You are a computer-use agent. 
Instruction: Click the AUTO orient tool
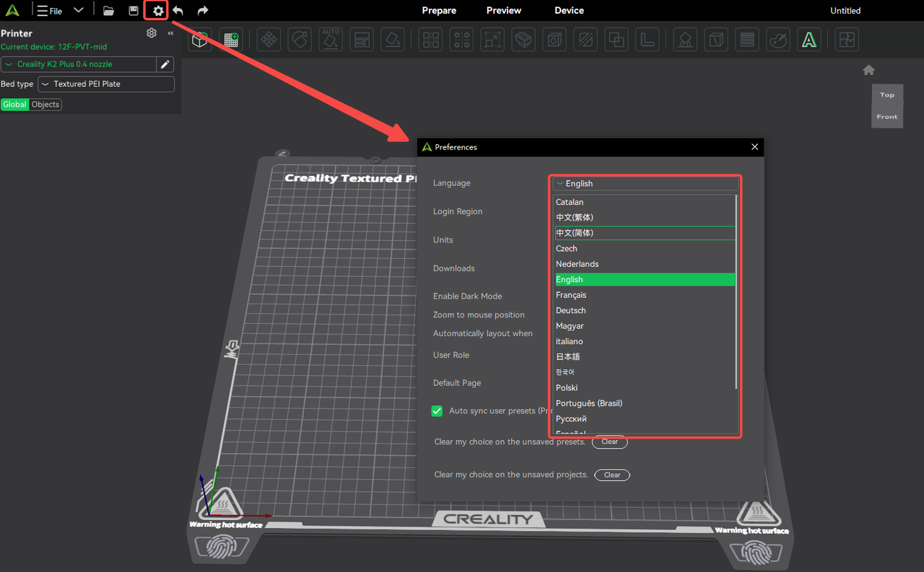(x=331, y=40)
